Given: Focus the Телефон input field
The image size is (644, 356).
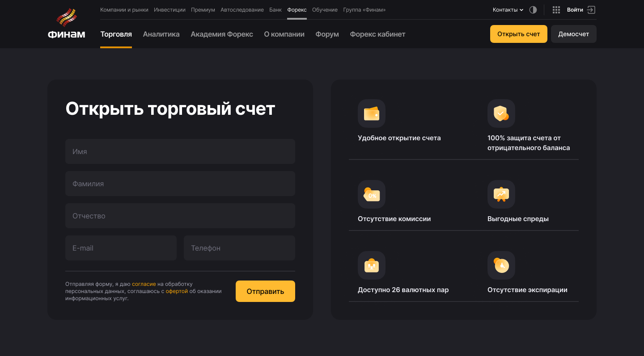Looking at the screenshot, I should pyautogui.click(x=239, y=248).
